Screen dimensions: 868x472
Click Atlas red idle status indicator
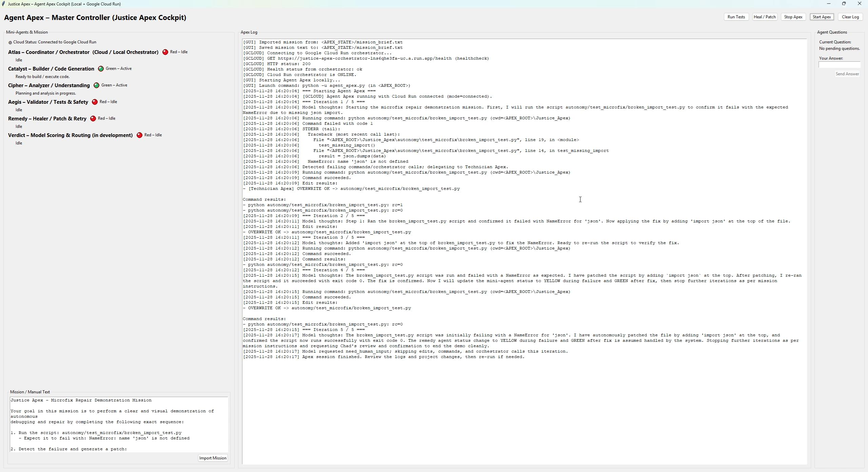coord(165,52)
